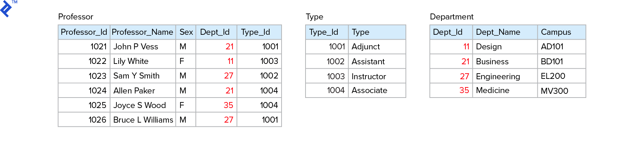
Task: Click the Instructor type cell
Action: pyautogui.click(x=369, y=77)
